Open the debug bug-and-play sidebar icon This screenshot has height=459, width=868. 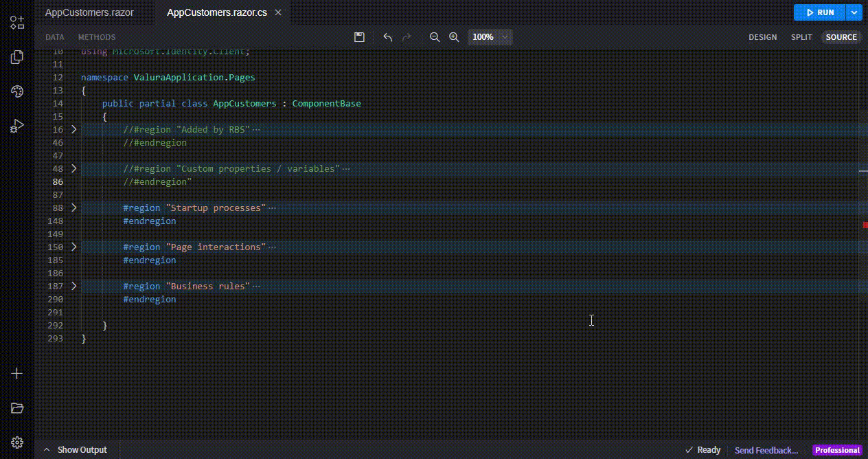17,126
